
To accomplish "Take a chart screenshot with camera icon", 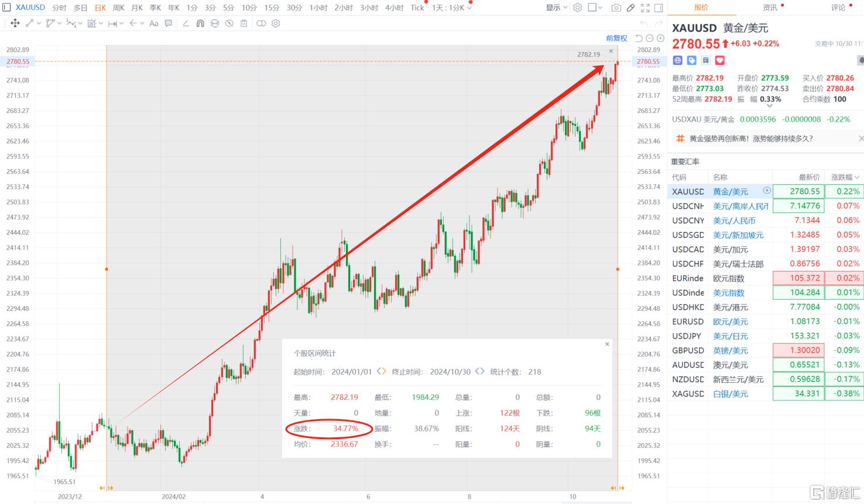I will 616,8.
